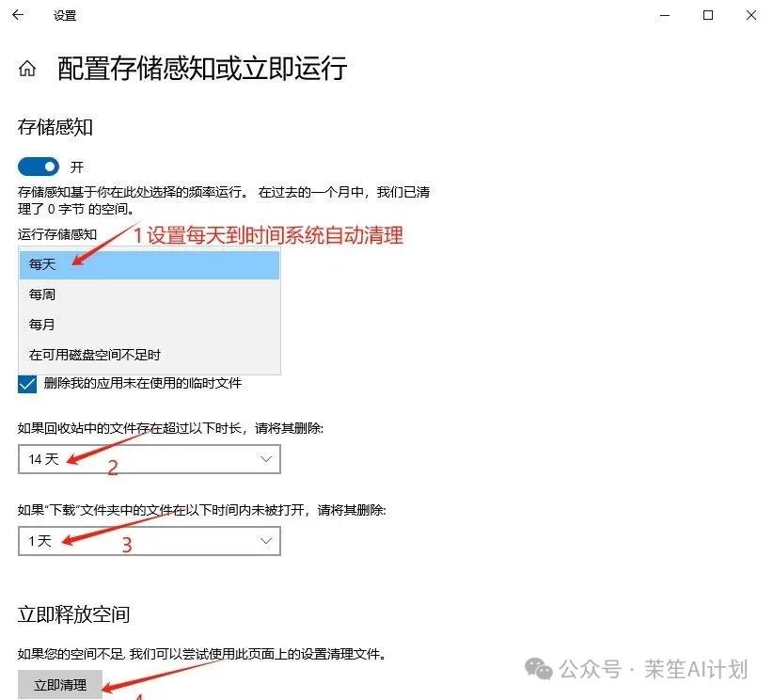
Task: Click the 立即释放空间 heading
Action: [74, 614]
